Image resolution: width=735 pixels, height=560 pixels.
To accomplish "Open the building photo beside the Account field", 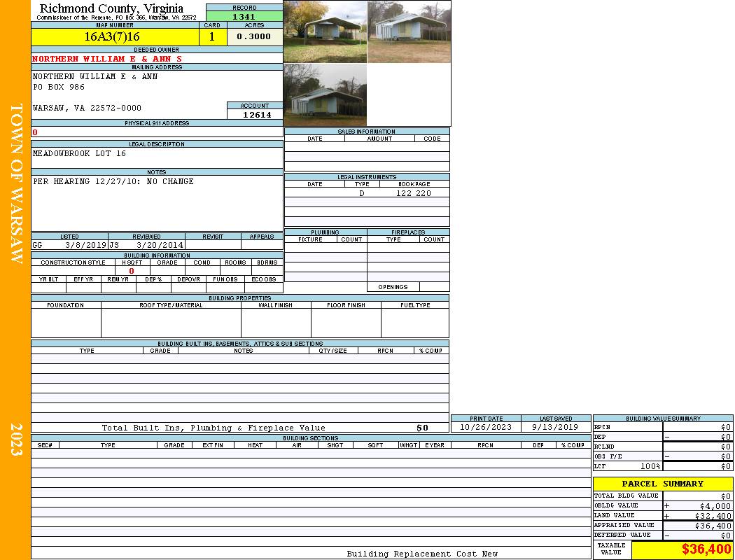I will point(325,95).
